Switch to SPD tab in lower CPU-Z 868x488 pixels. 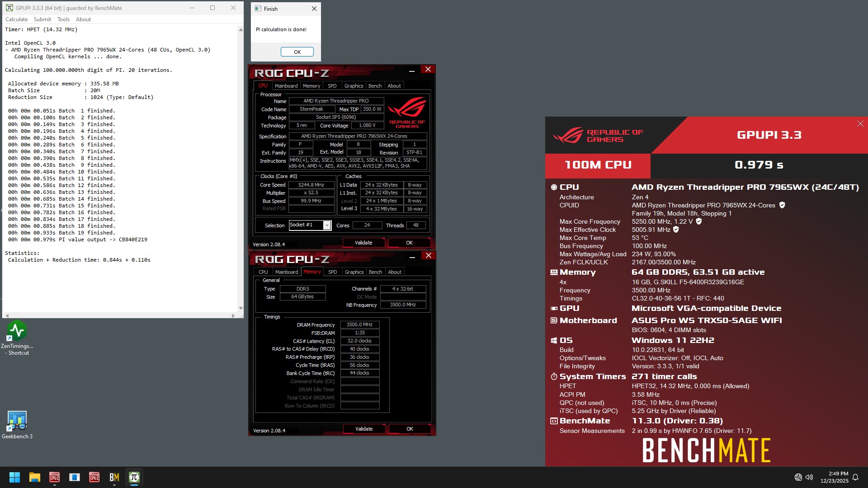(333, 272)
